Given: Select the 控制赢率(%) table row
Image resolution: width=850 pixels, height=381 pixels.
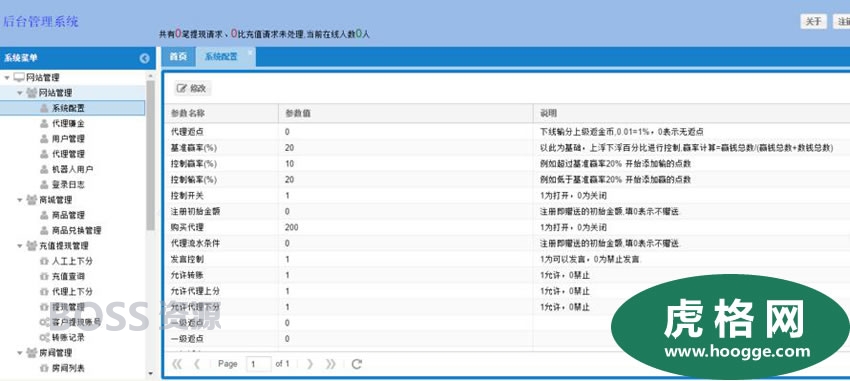Looking at the screenshot, I should 507,163.
